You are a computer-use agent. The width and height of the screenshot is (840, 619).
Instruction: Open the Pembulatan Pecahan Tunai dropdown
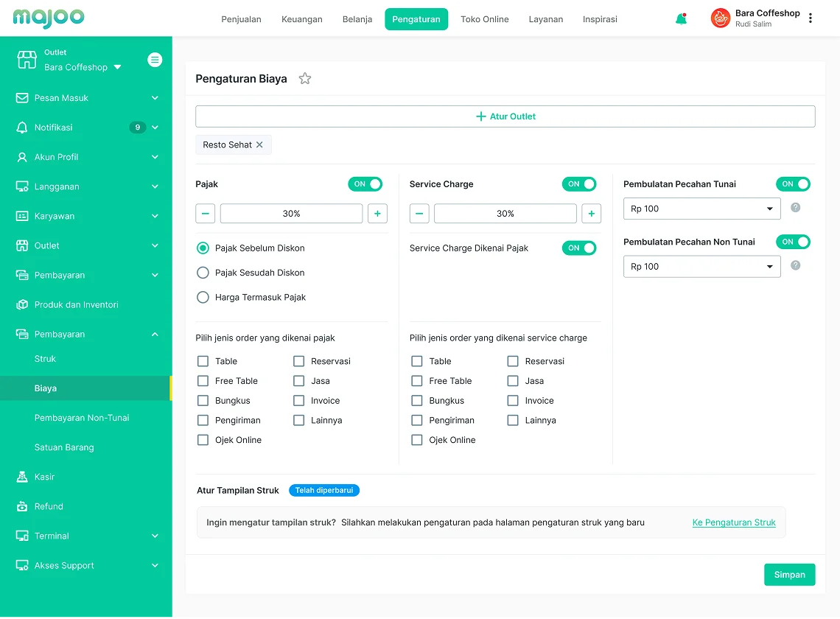coord(701,209)
